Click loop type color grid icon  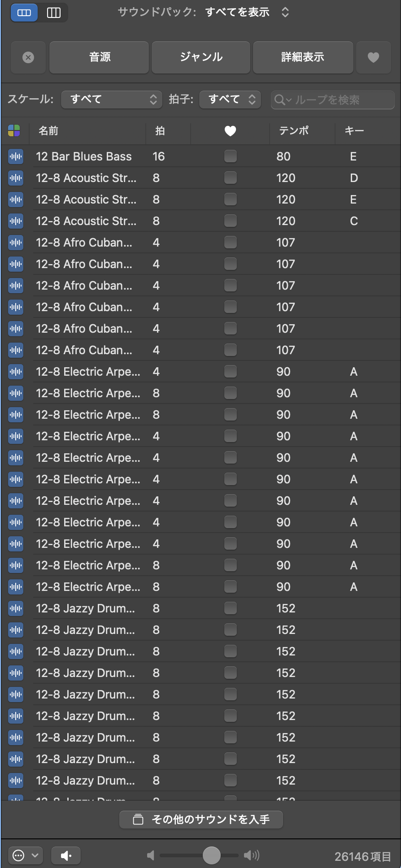click(14, 131)
